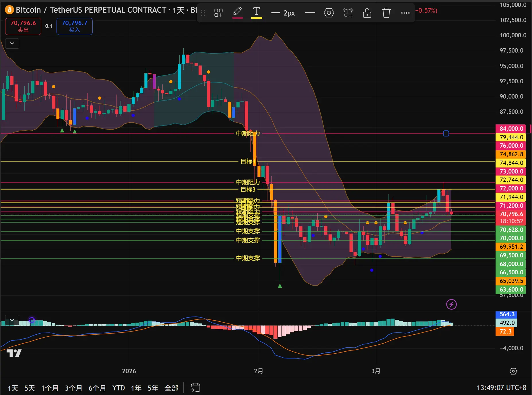Click the blue 买入 buy button

click(x=75, y=26)
